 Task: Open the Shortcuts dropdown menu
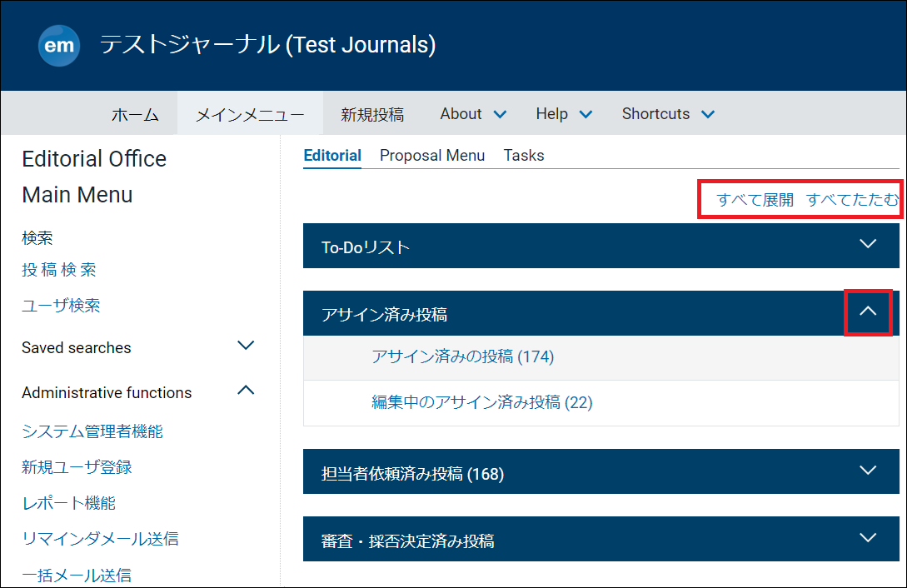[667, 113]
